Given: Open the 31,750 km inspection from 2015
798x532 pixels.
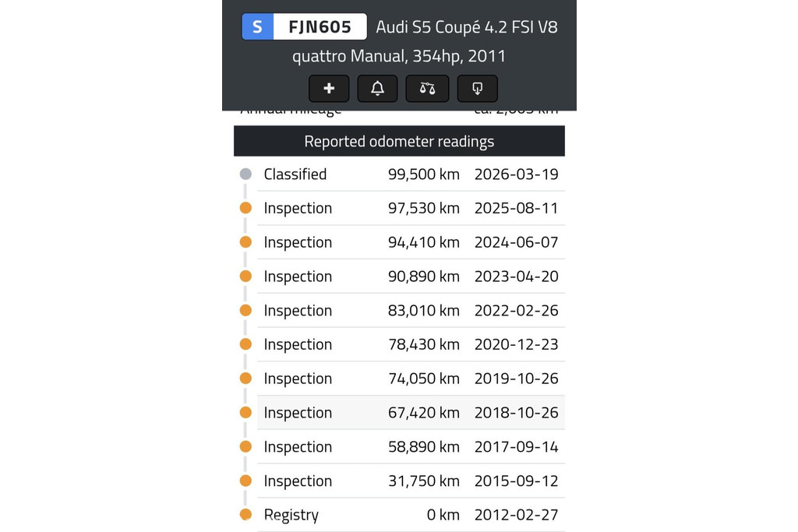Looking at the screenshot, I should click(411, 481).
